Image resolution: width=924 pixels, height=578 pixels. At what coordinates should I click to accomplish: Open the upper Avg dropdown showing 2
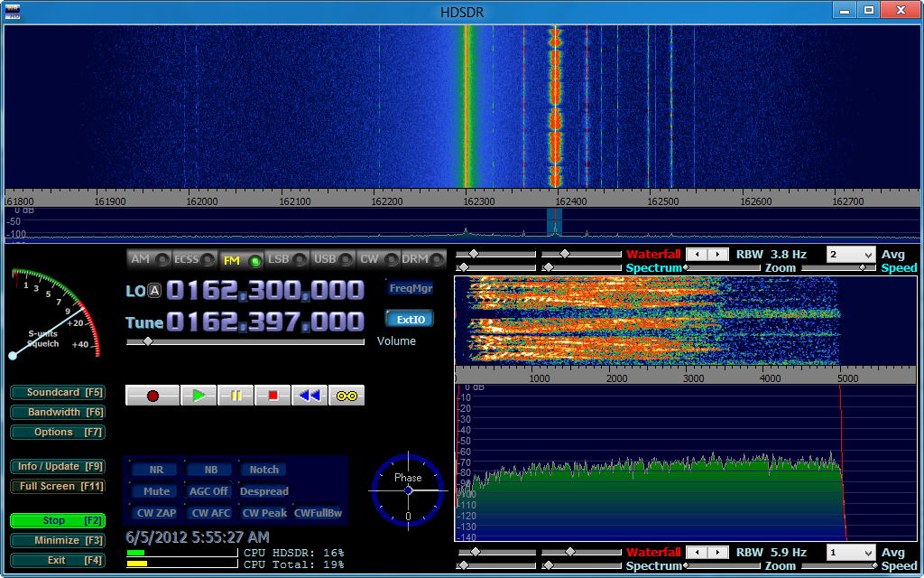[850, 255]
